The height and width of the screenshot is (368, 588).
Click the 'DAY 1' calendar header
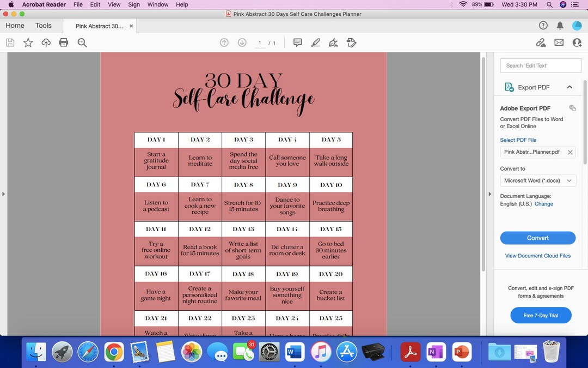pos(156,140)
